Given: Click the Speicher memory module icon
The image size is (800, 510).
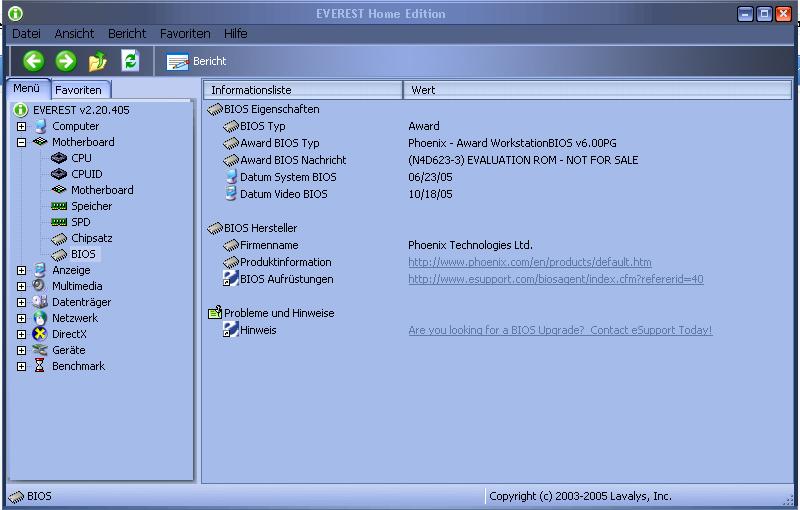Looking at the screenshot, I should point(59,206).
